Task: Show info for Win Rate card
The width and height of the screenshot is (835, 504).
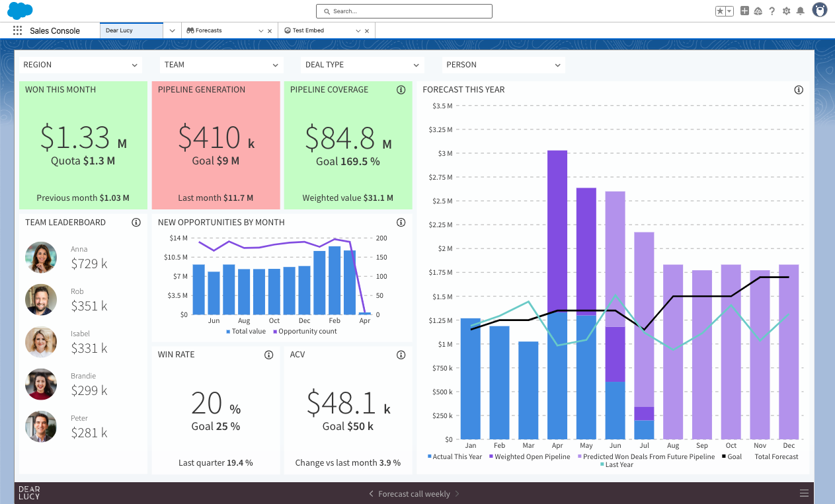Action: 268,355
